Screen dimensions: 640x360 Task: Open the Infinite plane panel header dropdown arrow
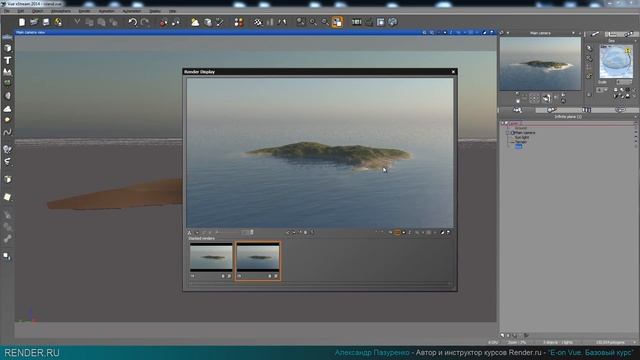(x=636, y=117)
